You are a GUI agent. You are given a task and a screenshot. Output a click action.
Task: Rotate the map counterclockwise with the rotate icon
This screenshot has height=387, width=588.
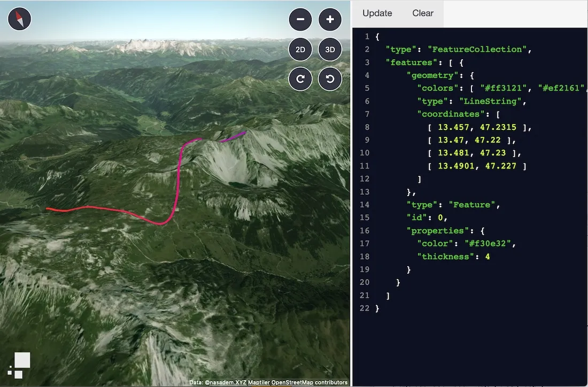pos(330,78)
